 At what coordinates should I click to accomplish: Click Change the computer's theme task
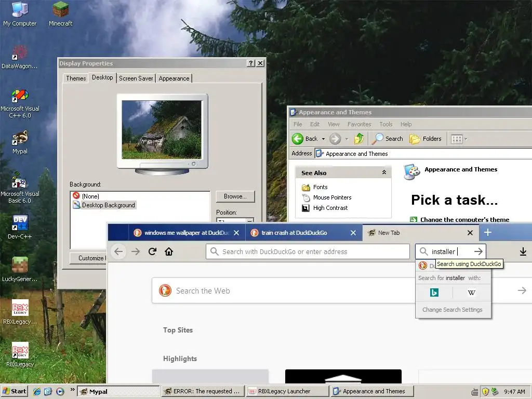(464, 219)
